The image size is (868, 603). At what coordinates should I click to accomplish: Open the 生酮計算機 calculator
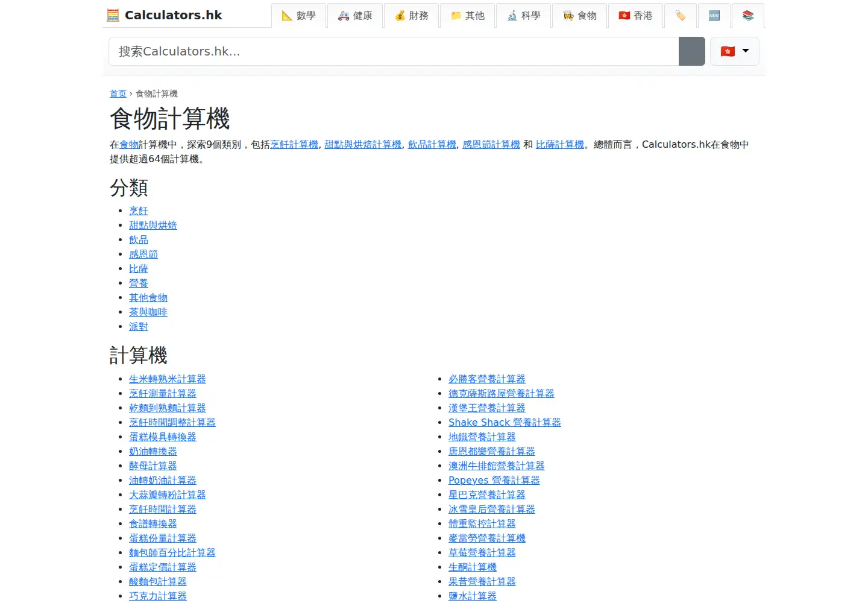473,567
